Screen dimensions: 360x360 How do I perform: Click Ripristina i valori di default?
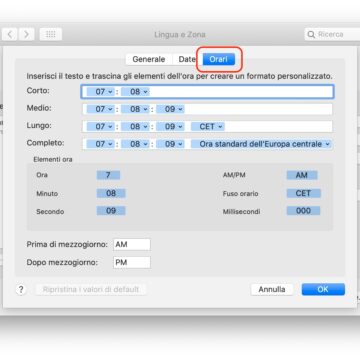click(x=91, y=289)
